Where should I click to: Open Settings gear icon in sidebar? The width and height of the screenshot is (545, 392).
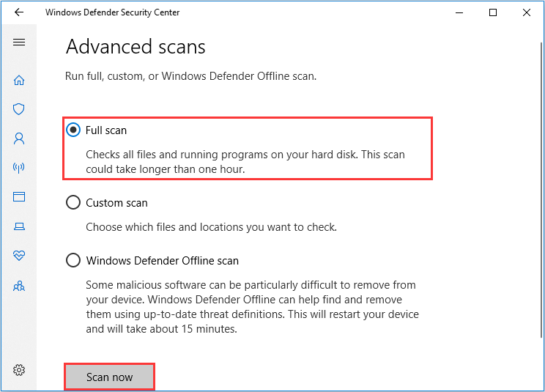point(19,370)
